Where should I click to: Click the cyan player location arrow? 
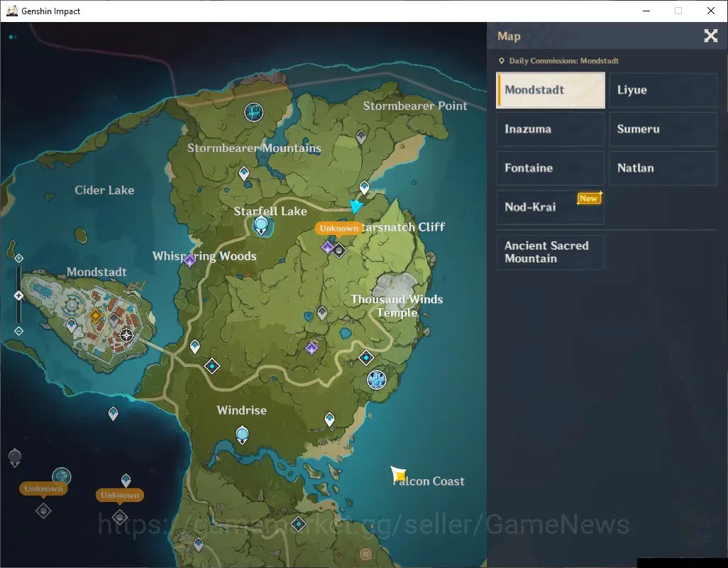tap(356, 206)
